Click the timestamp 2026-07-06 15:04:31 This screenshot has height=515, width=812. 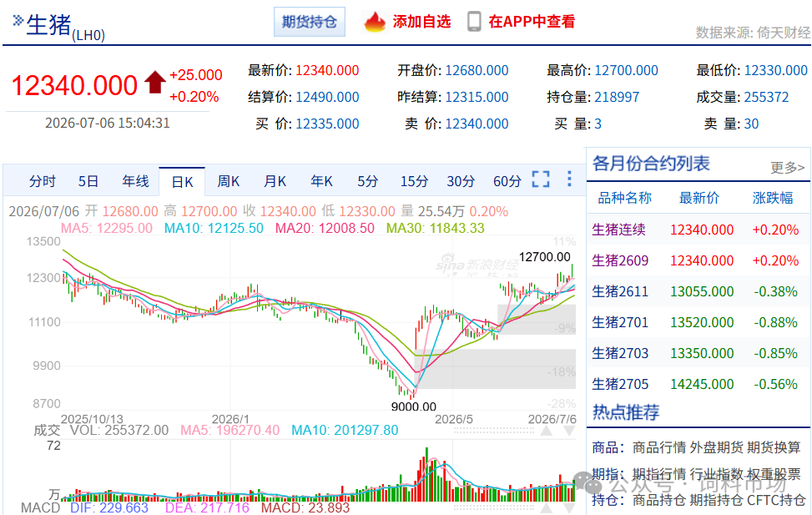107,124
